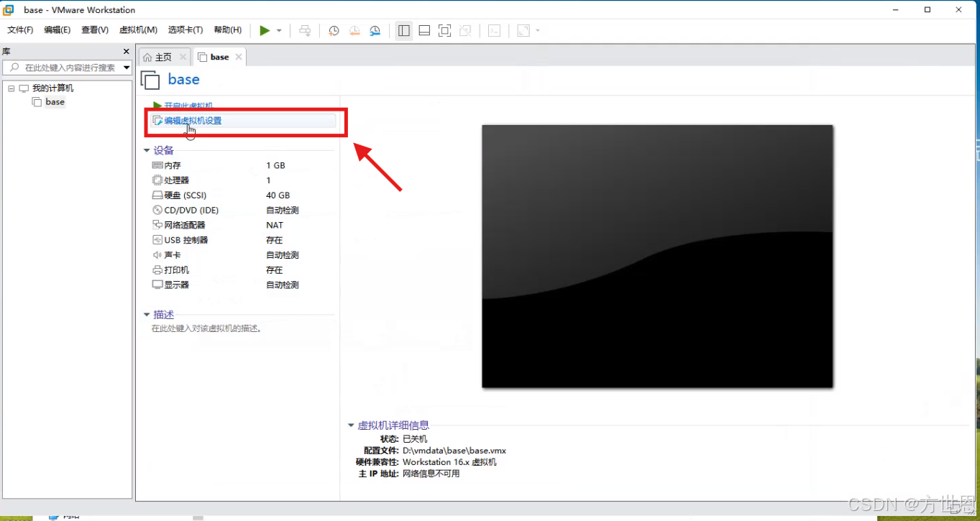Image resolution: width=980 pixels, height=521 pixels.
Task: Click the Unity mode toolbar icon
Action: point(465,30)
